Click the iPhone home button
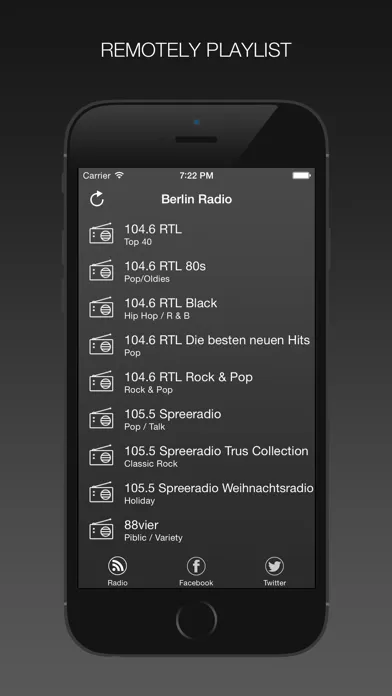 196,620
